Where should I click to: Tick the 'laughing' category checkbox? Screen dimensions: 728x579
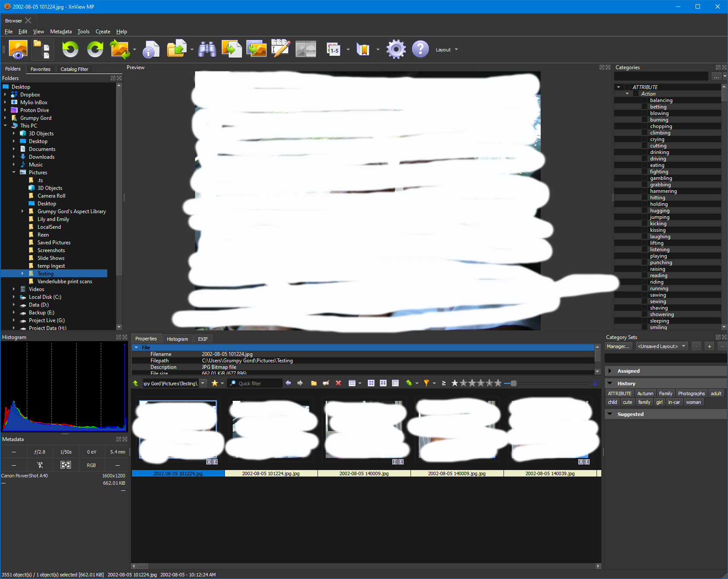pos(645,237)
